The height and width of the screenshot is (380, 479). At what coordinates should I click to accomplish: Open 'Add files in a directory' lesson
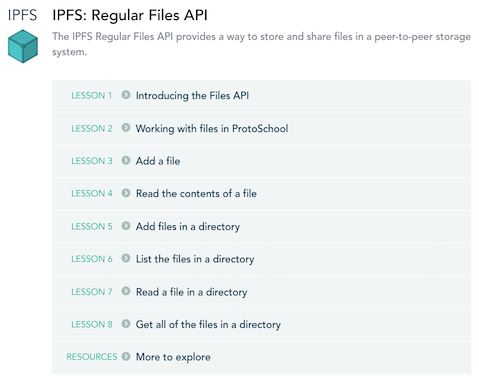coord(188,226)
